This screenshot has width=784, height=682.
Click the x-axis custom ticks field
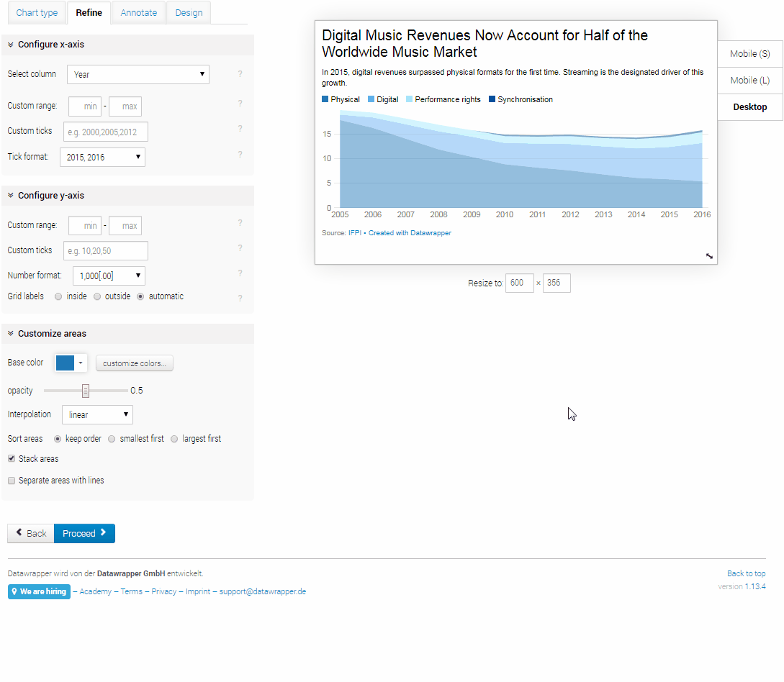106,132
